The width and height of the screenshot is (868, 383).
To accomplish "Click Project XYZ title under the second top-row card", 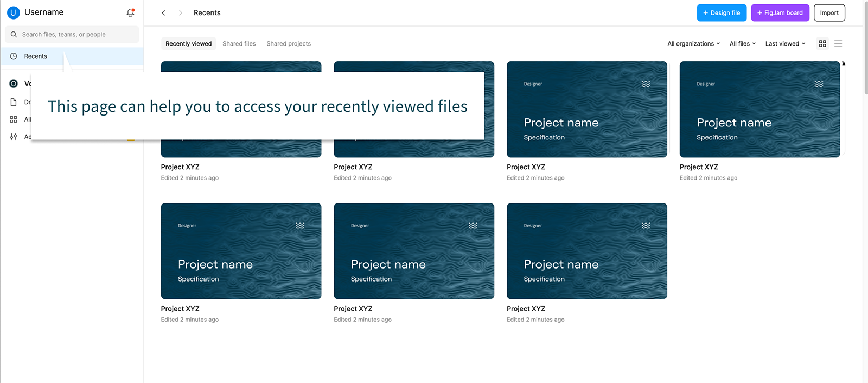I will [x=353, y=167].
